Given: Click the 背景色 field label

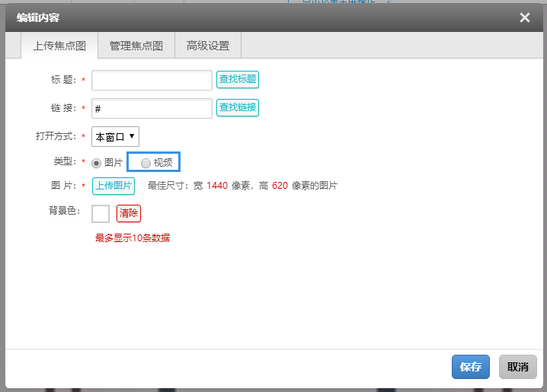Looking at the screenshot, I should tap(64, 210).
